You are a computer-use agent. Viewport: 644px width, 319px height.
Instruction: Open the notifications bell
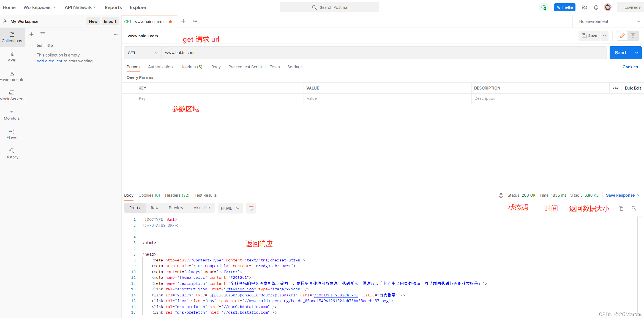click(x=596, y=7)
